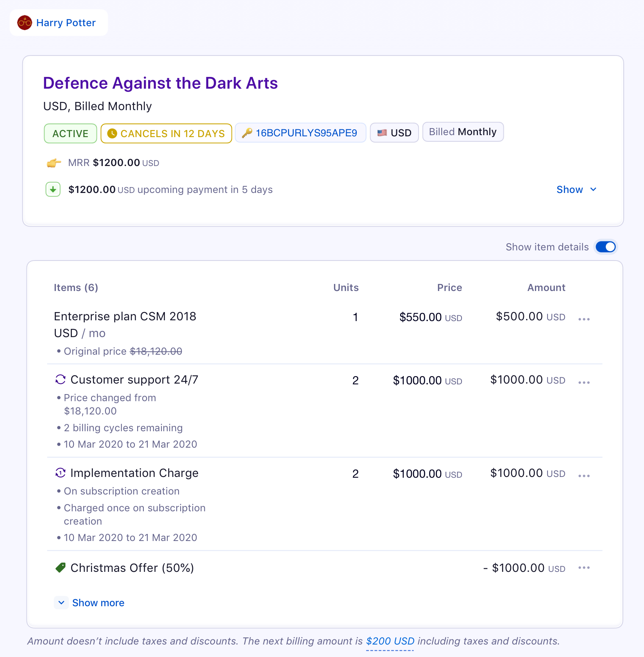
Task: Click the clock icon in cancel badge
Action: click(x=112, y=134)
